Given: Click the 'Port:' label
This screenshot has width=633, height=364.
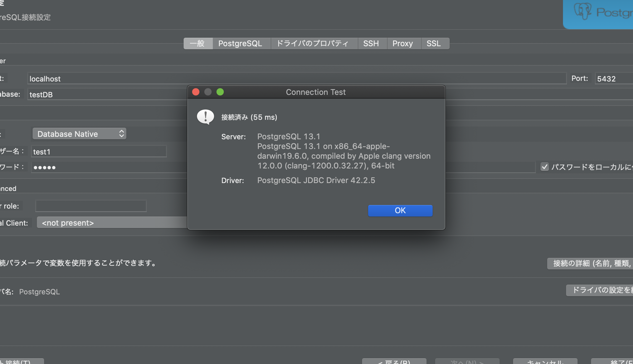Looking at the screenshot, I should point(580,78).
